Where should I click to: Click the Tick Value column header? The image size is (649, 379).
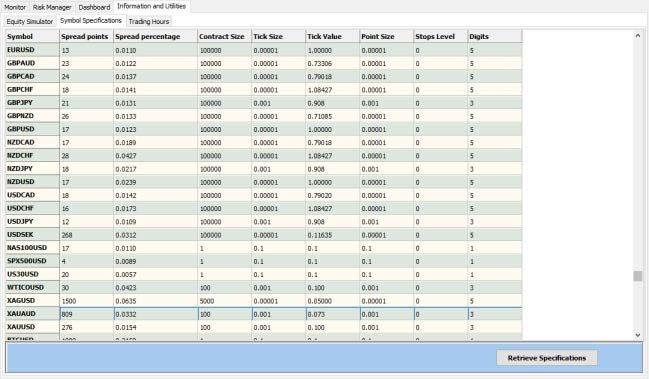pos(333,36)
